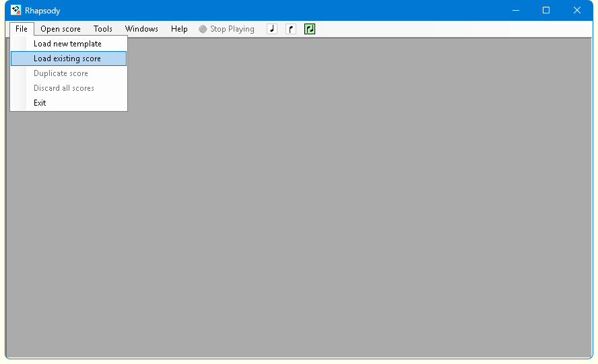Open the Open score menu

point(60,29)
